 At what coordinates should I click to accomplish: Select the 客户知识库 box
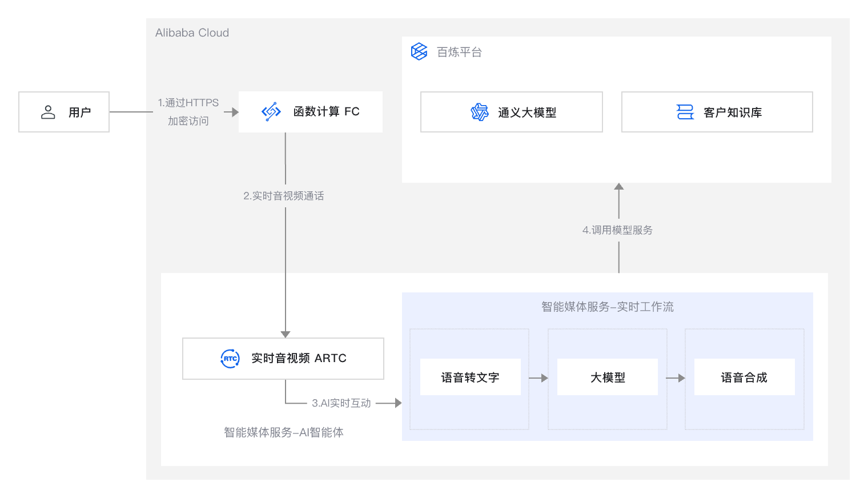(x=717, y=112)
